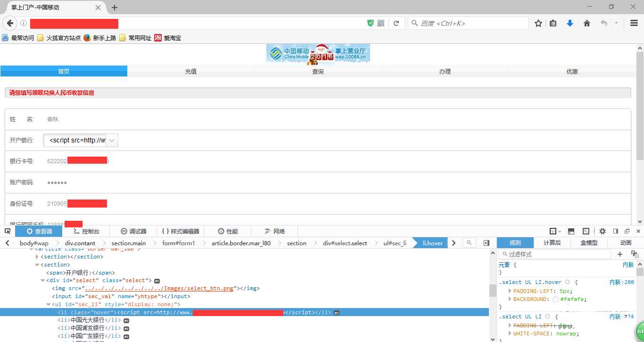Select the 首页 navigation tab

point(64,71)
